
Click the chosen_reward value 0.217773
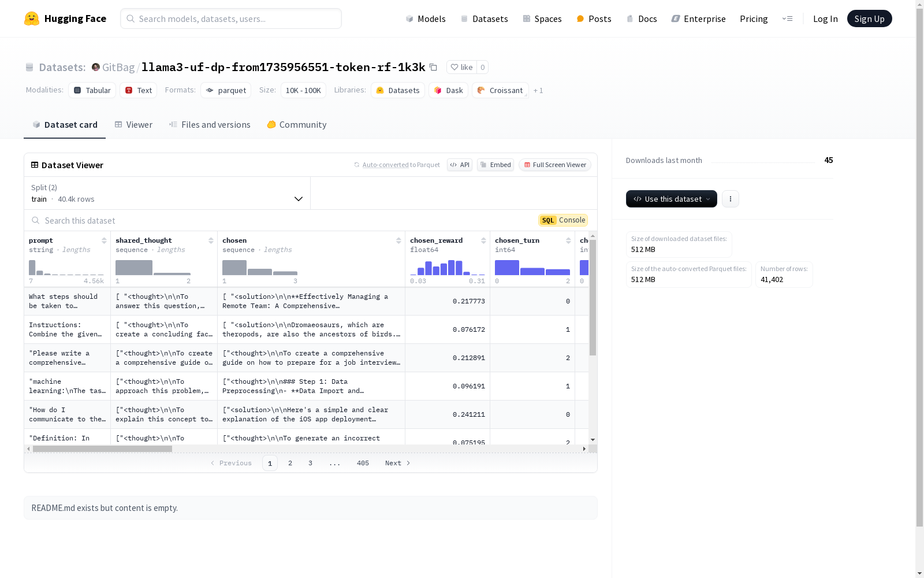468,301
